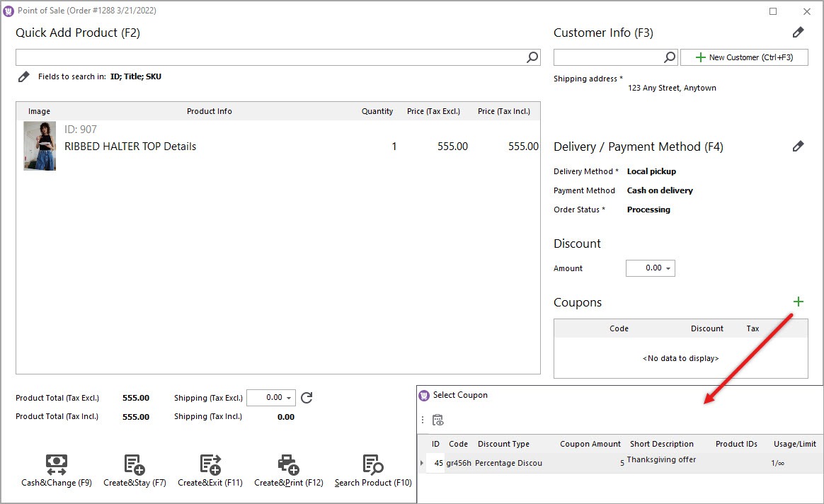This screenshot has width=824, height=504.
Task: Recalculate shipping with refresh icon
Action: 307,398
